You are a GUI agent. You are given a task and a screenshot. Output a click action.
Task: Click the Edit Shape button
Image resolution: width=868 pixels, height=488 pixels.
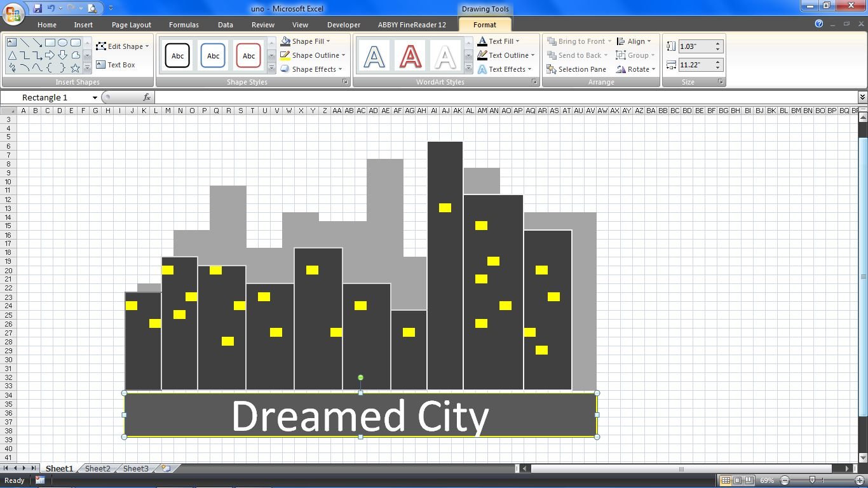(x=123, y=46)
